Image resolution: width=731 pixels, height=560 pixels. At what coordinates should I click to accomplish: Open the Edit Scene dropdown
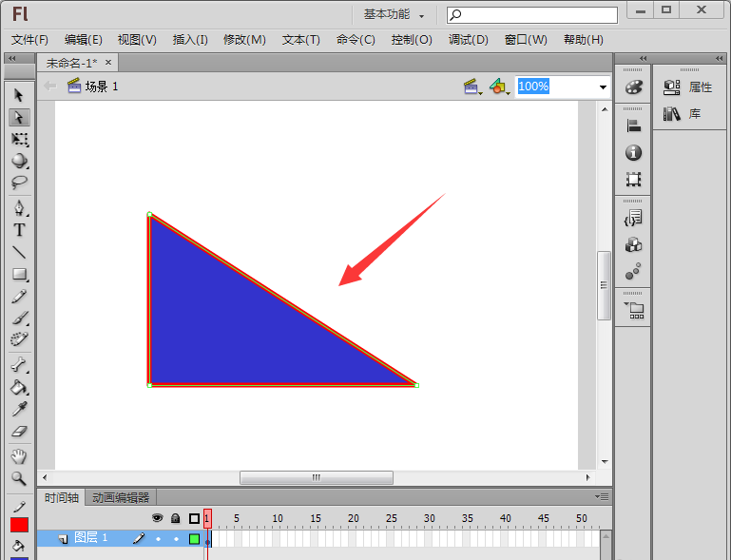pyautogui.click(x=472, y=87)
